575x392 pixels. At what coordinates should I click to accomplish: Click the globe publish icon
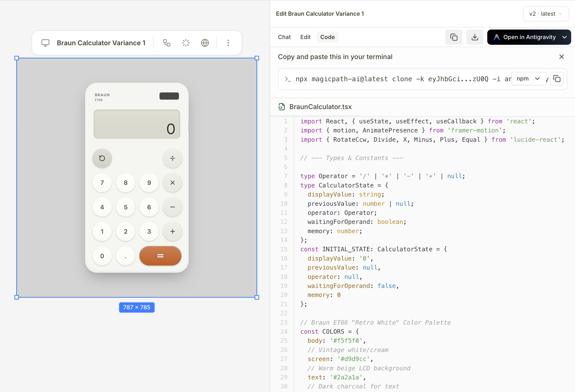(205, 43)
